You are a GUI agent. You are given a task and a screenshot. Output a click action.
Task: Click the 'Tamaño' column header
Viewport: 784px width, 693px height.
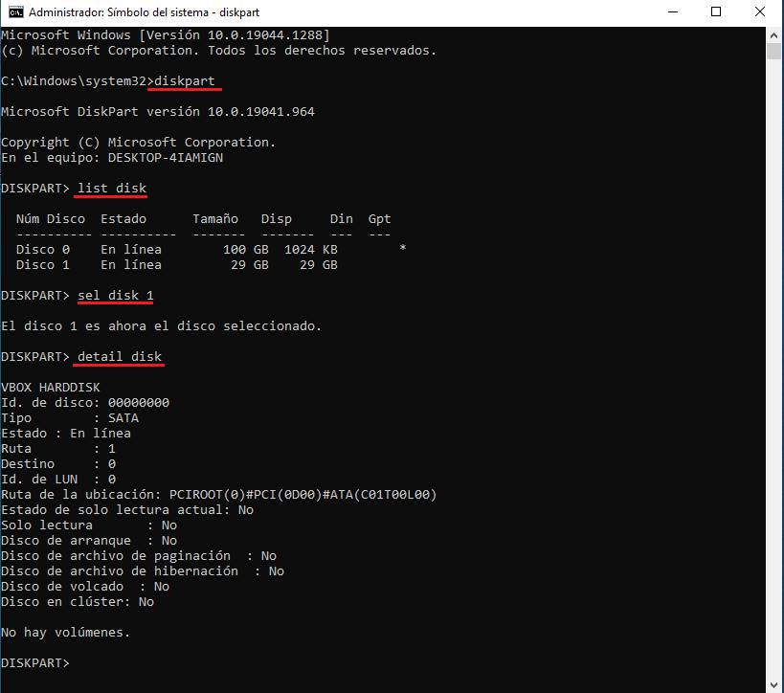click(x=215, y=219)
